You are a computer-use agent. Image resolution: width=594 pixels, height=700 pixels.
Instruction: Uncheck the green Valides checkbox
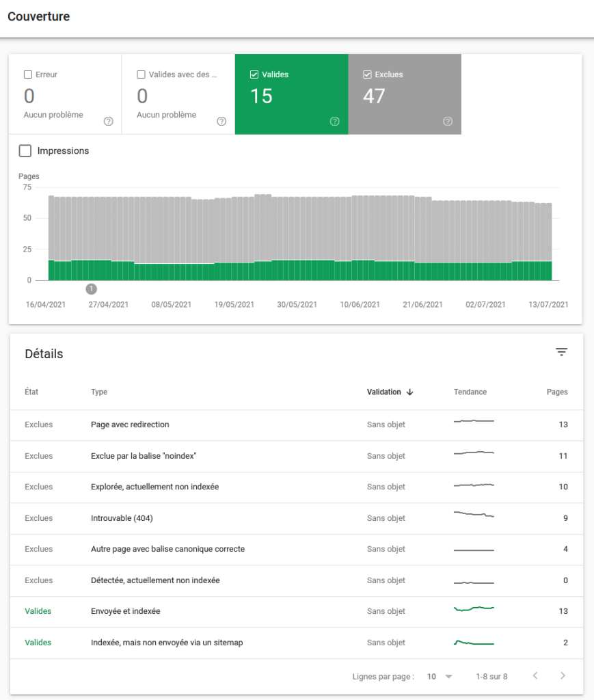254,75
